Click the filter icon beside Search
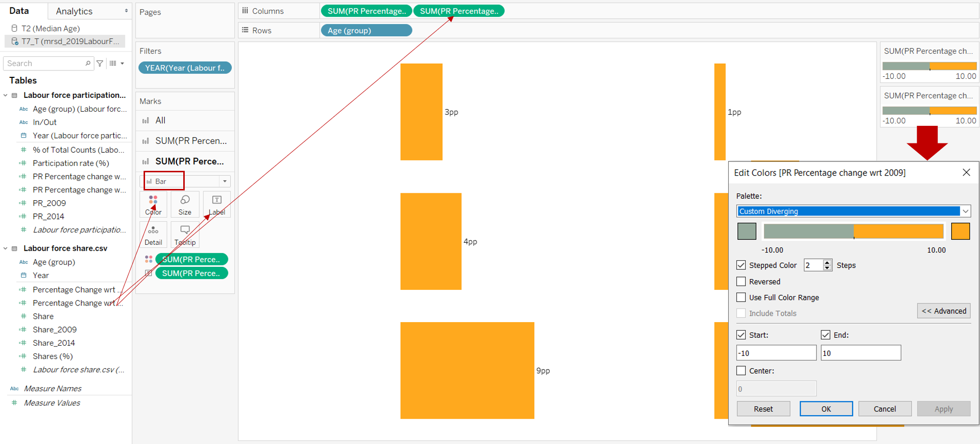Screen dimensions: 980x444 tap(100, 63)
